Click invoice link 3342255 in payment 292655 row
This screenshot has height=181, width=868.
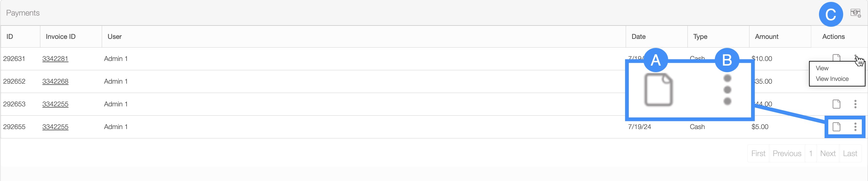coord(55,127)
